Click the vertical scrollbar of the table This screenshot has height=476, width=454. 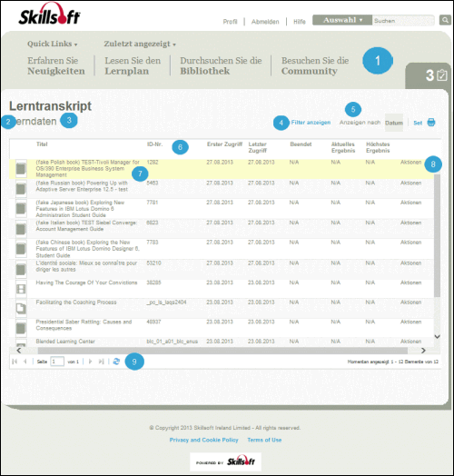pos(437,235)
